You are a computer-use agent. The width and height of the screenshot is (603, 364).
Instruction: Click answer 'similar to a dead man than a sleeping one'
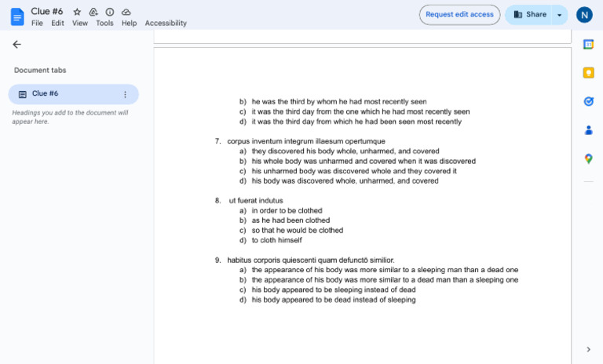[x=385, y=280]
